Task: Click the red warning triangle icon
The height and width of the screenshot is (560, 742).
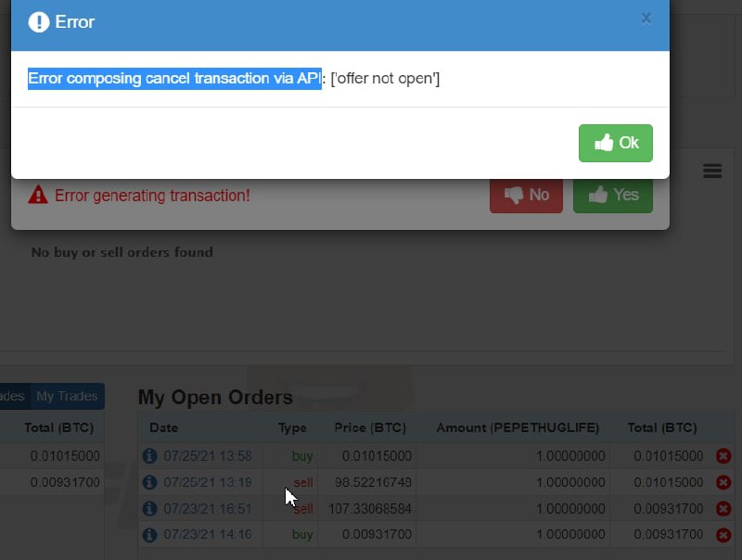Action: click(x=38, y=195)
